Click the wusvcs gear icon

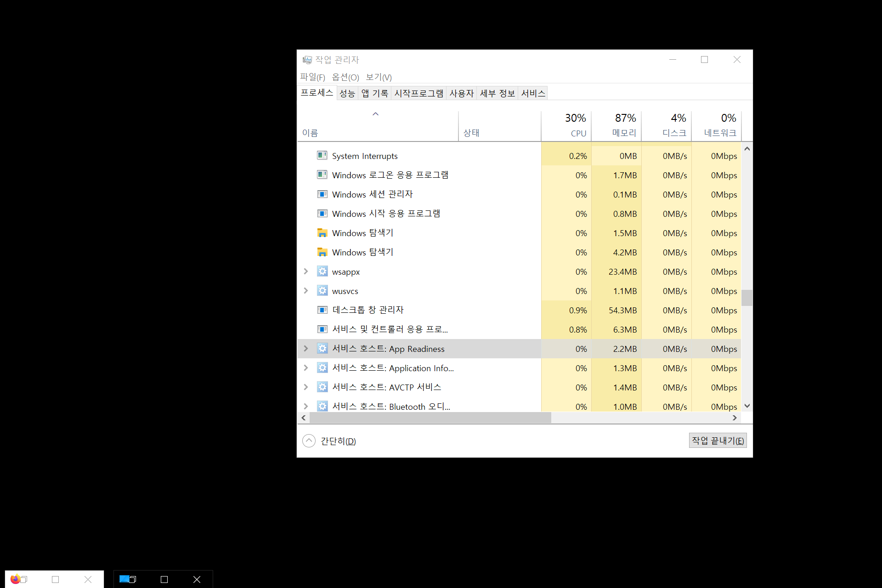[322, 291]
